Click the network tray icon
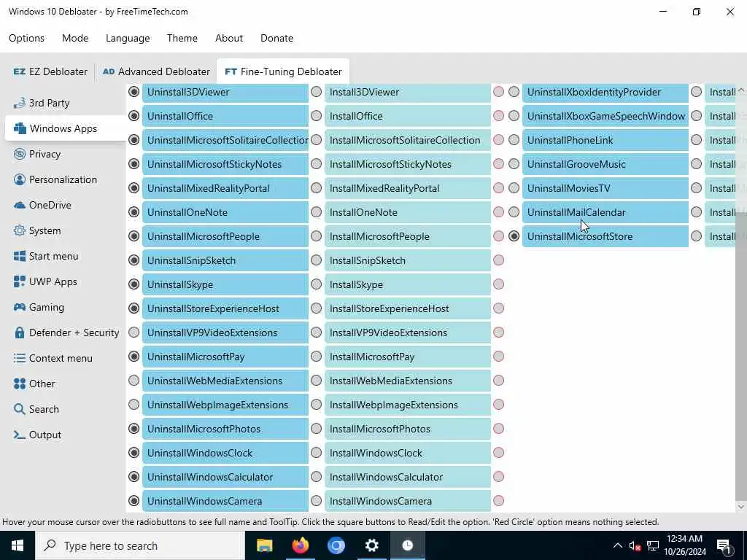The height and width of the screenshot is (560, 747). point(653,546)
